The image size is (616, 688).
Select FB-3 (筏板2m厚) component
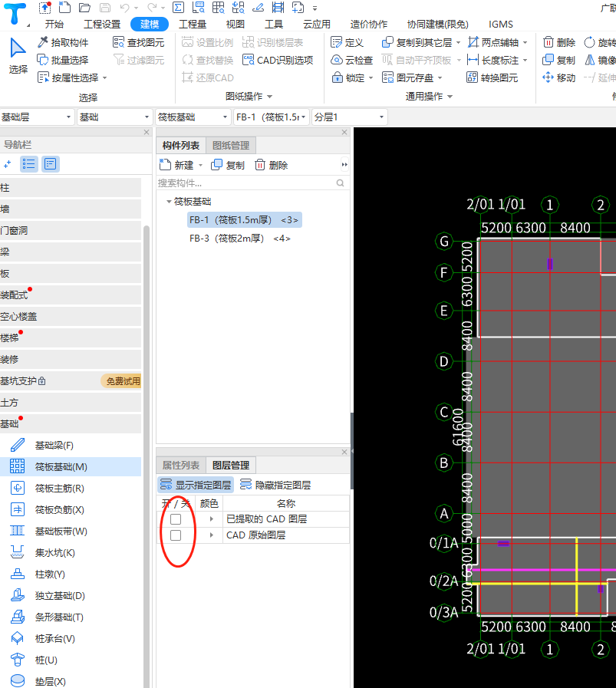pos(240,239)
